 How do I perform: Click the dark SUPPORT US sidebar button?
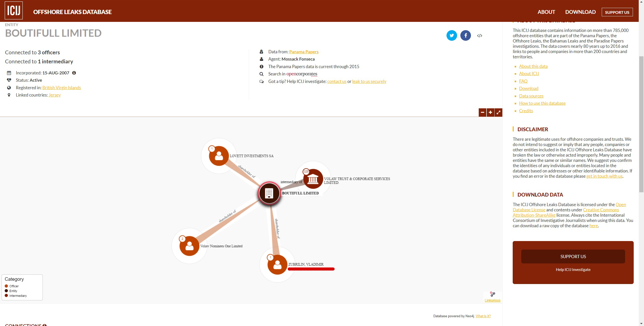(573, 257)
